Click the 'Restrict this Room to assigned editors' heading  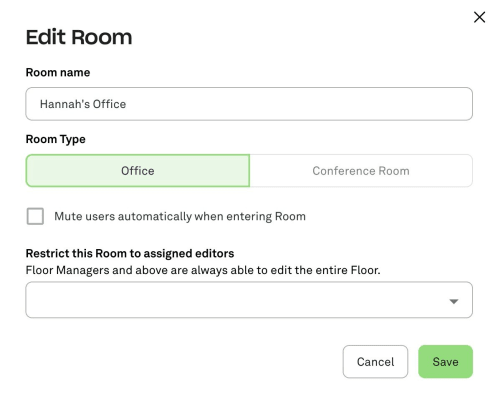coord(130,253)
